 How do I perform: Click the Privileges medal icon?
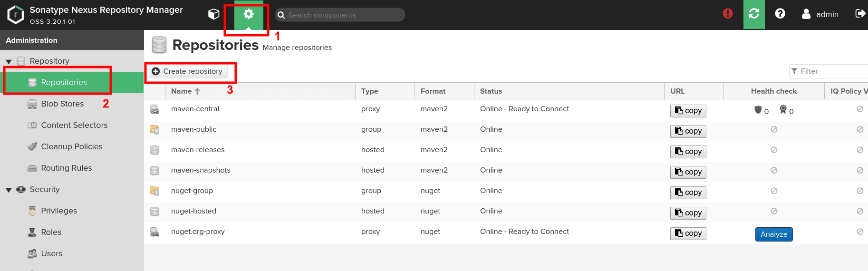(32, 211)
